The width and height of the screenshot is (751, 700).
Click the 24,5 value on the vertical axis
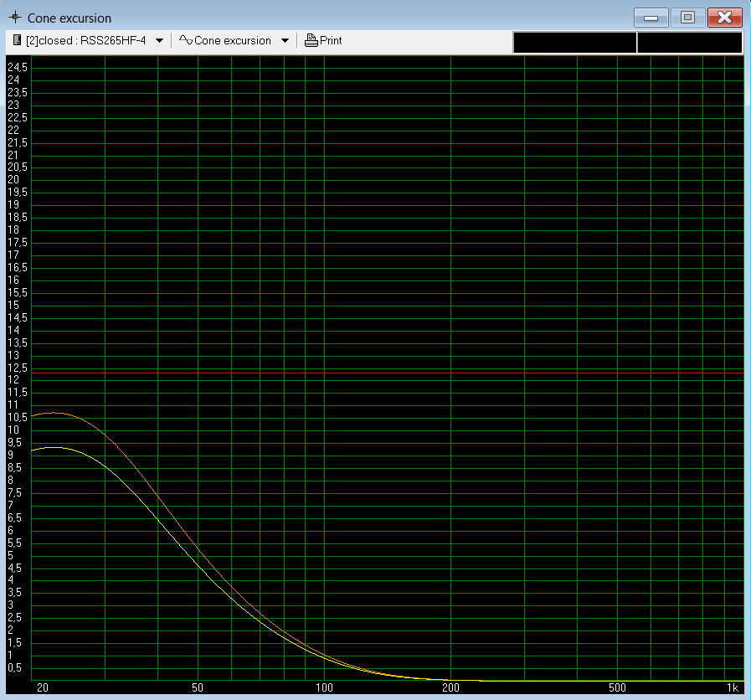pyautogui.click(x=18, y=67)
